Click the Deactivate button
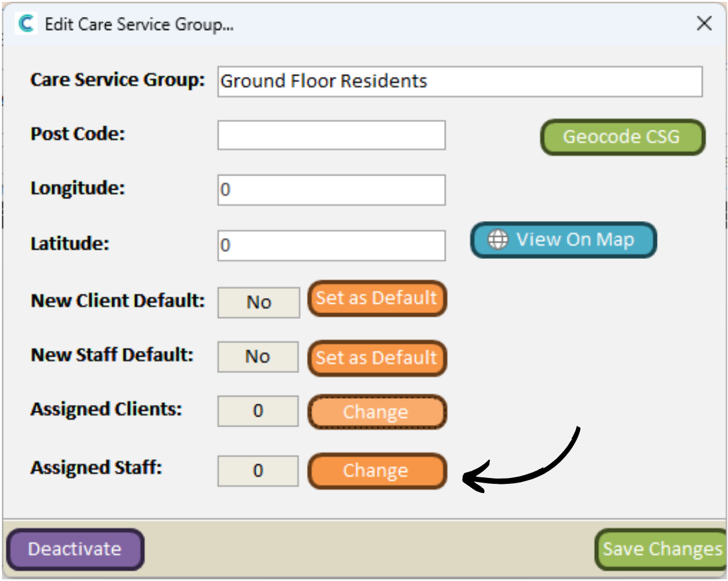The height and width of the screenshot is (581, 728). coord(75,550)
